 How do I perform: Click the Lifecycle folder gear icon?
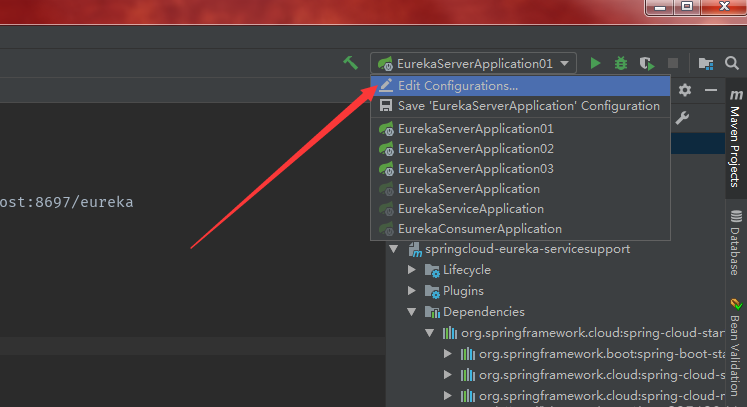click(x=432, y=270)
